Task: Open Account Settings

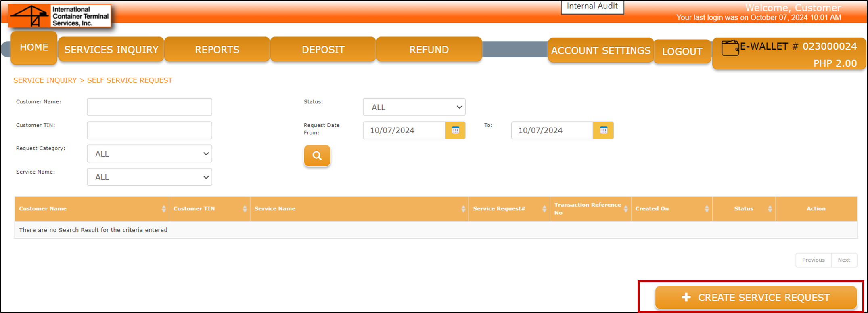Action: pos(600,50)
